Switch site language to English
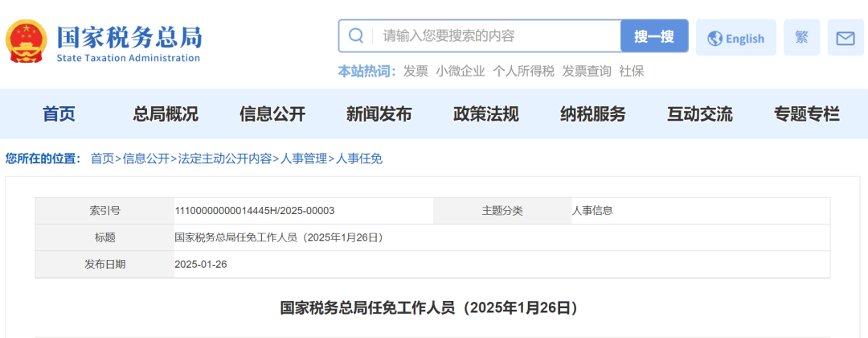 point(735,38)
